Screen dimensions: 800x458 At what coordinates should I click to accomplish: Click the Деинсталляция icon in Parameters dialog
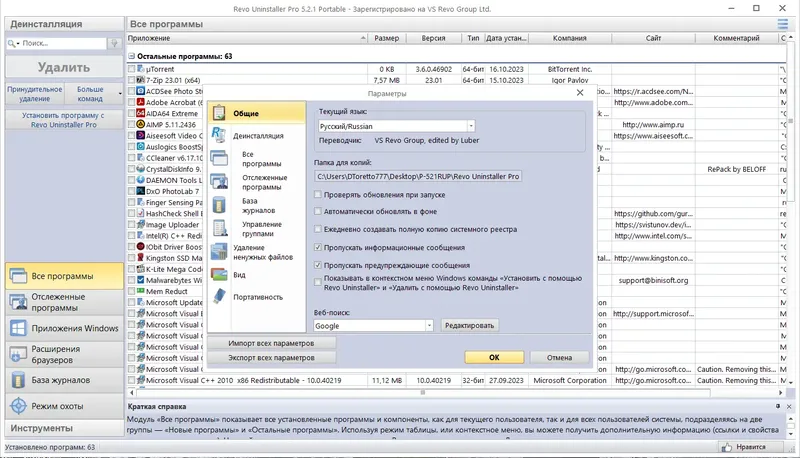click(219, 135)
